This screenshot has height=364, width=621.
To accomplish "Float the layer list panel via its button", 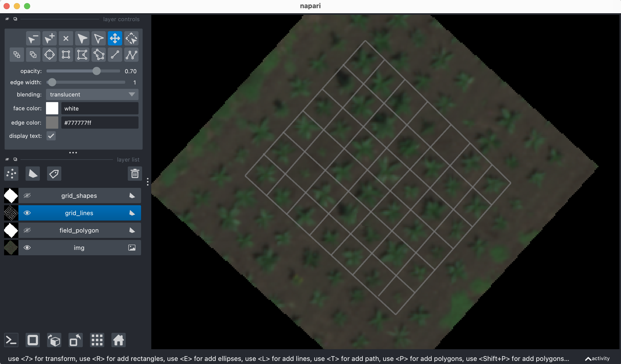I will coord(15,159).
